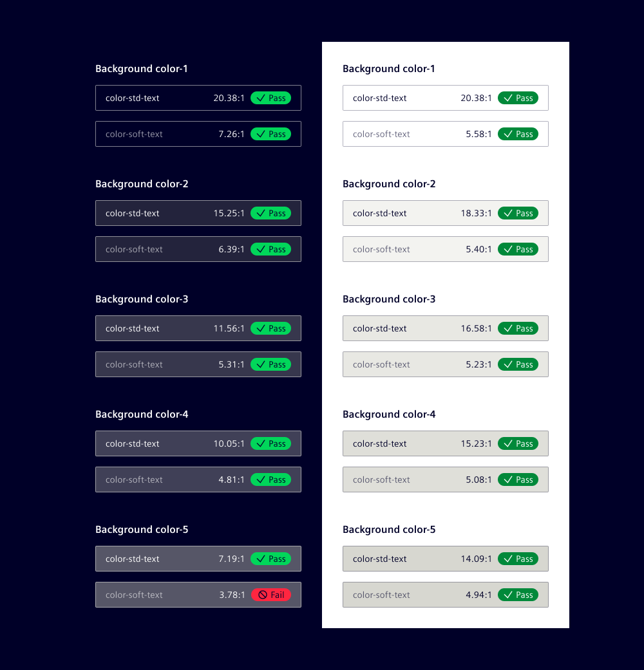644x670 pixels.
Task: Select the dark Background color-5 heading
Action: click(142, 529)
